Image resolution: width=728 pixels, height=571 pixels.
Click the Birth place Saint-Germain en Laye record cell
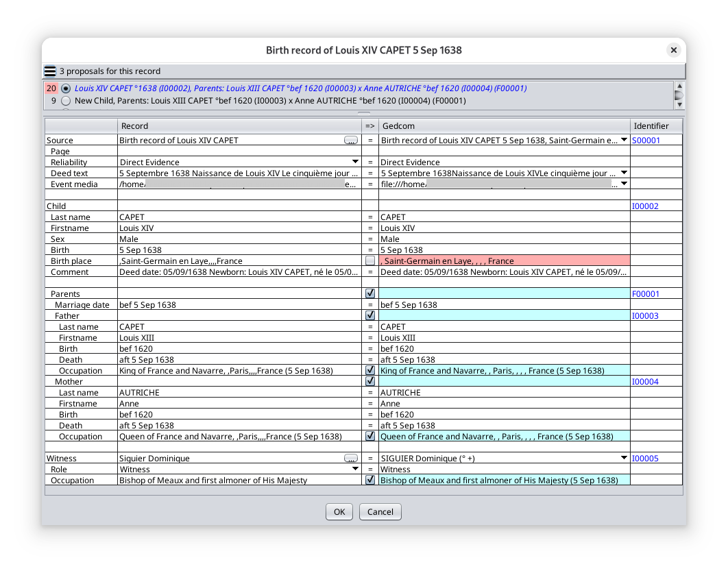(x=239, y=261)
